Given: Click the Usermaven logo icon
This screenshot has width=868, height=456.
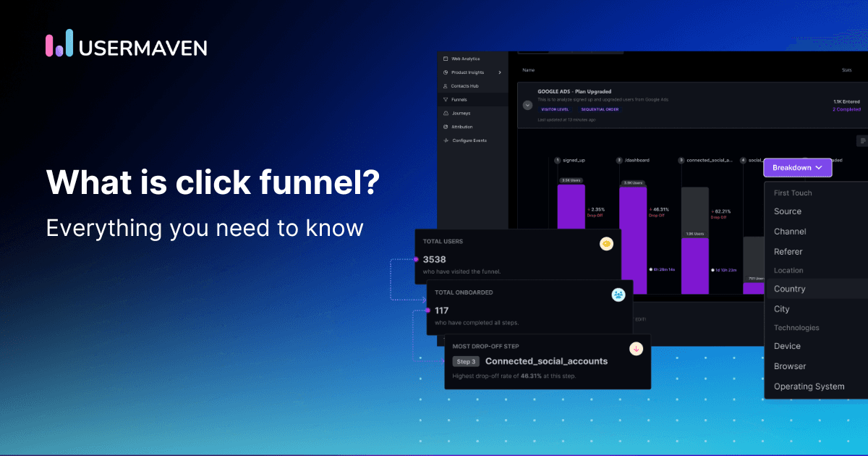Looking at the screenshot, I should (x=59, y=43).
